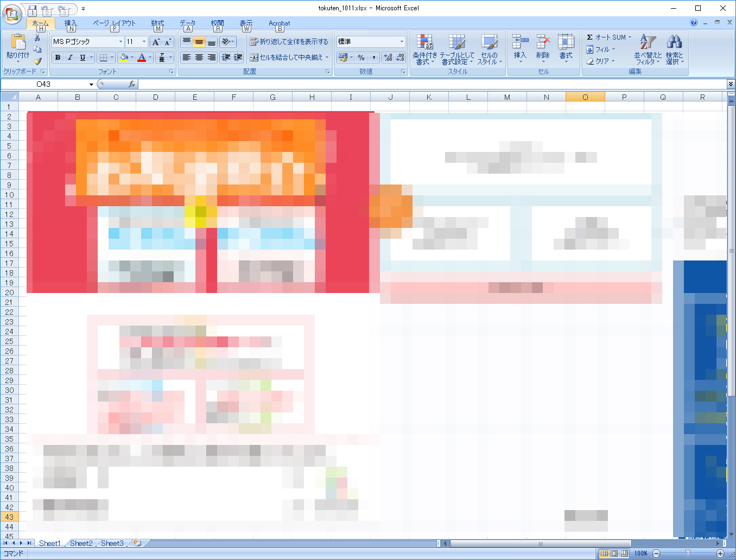This screenshot has width=736, height=560.
Task: Open the font color dropdown arrow
Action: [x=149, y=57]
